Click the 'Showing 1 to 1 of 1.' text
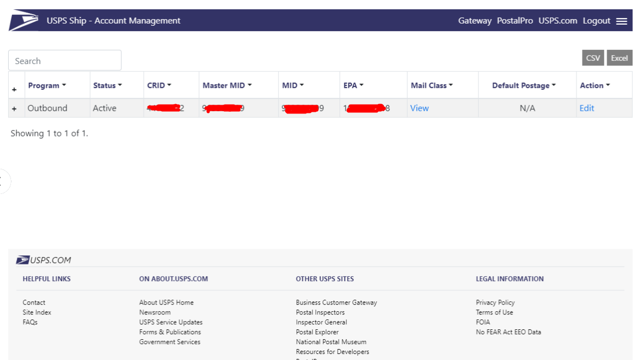 click(x=49, y=133)
